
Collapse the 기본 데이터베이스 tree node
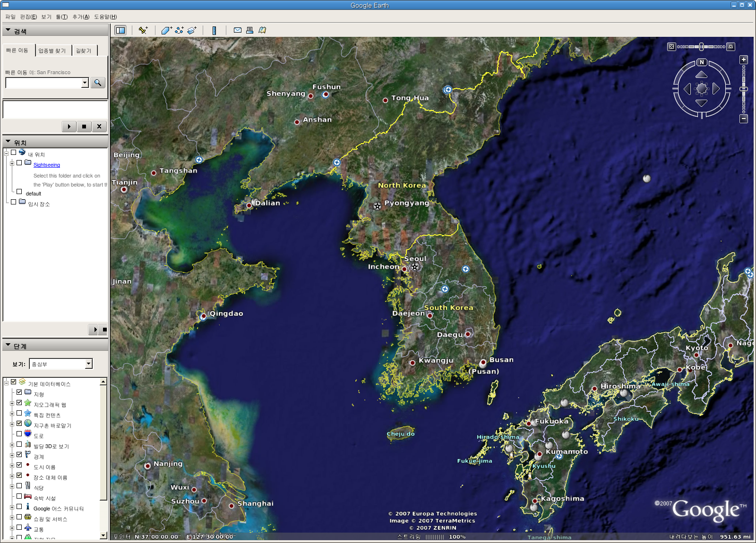coord(6,382)
